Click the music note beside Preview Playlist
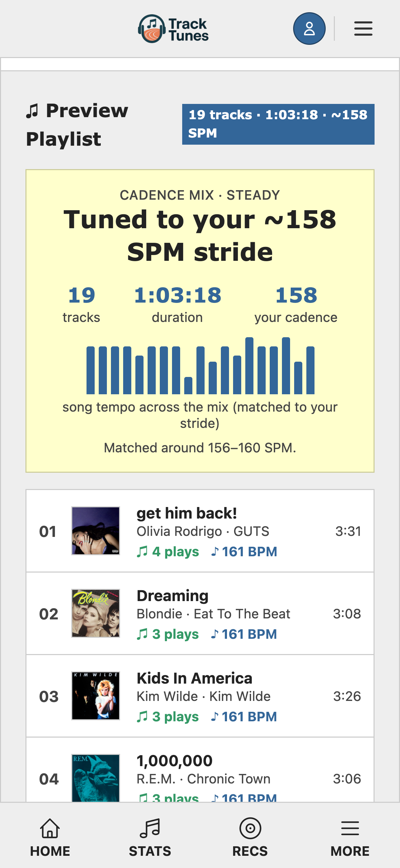The image size is (400, 868). click(32, 111)
